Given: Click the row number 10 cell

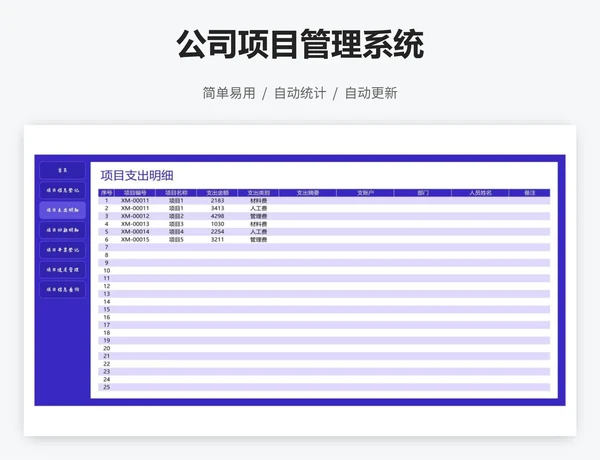Looking at the screenshot, I should pyautogui.click(x=106, y=271).
